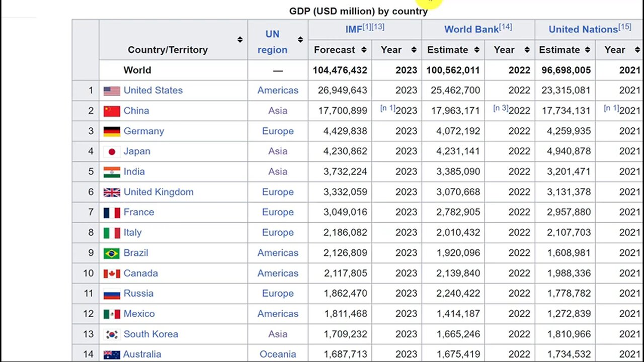The height and width of the screenshot is (362, 644).
Task: Click the India flag icon
Action: pyautogui.click(x=112, y=172)
